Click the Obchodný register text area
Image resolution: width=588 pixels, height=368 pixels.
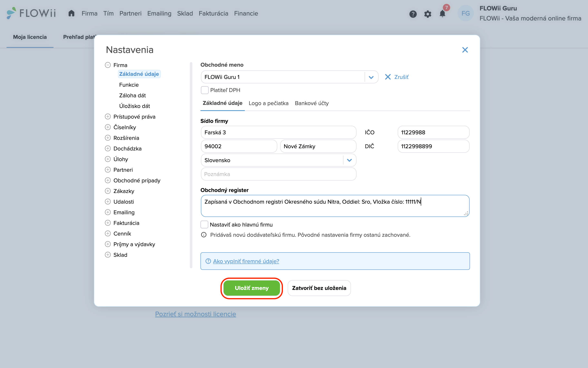coord(335,206)
